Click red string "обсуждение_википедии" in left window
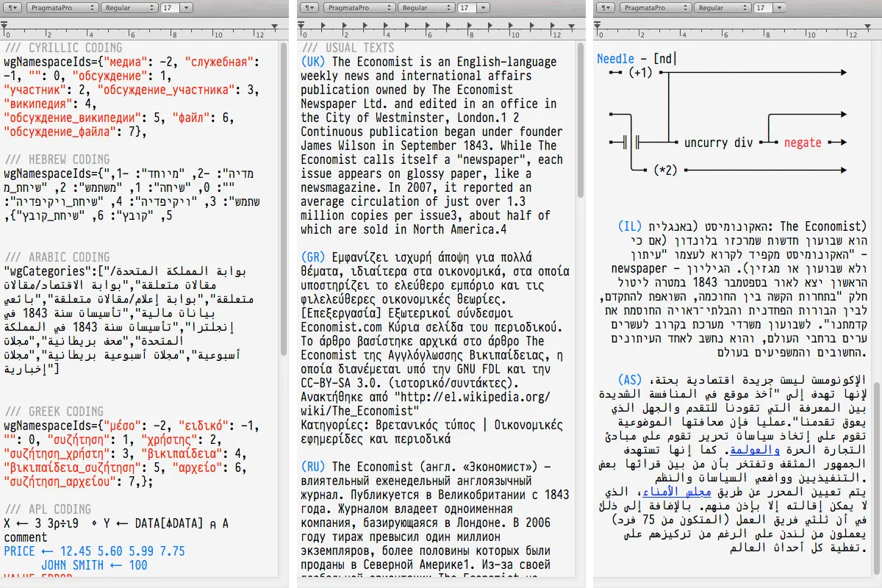882x588 pixels. 73,118
